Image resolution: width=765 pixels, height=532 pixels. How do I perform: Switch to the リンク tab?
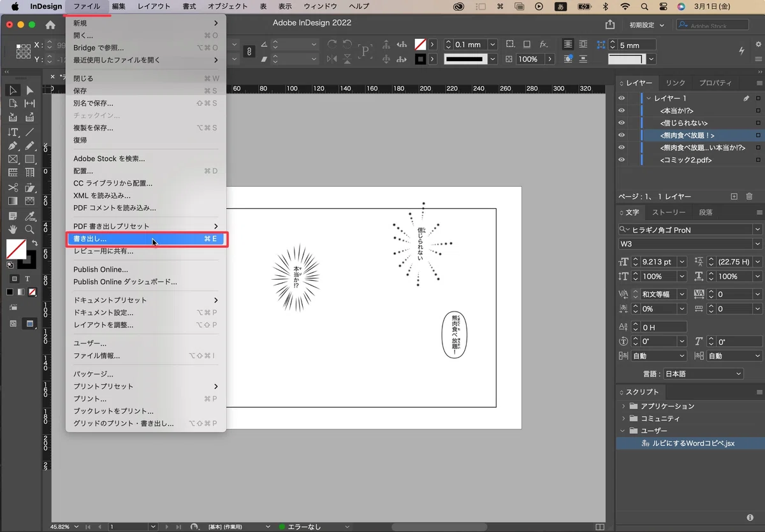click(x=675, y=83)
